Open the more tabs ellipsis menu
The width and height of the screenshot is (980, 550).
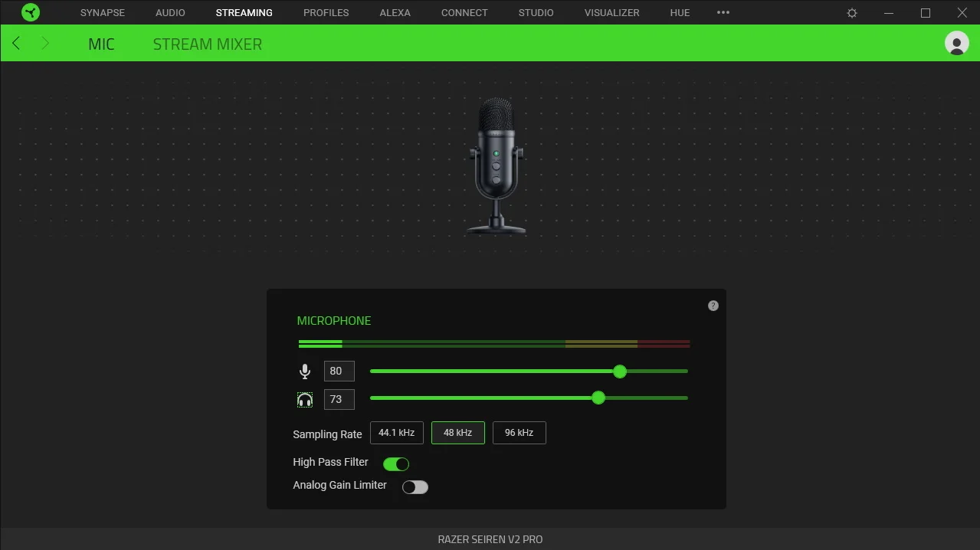coord(723,12)
